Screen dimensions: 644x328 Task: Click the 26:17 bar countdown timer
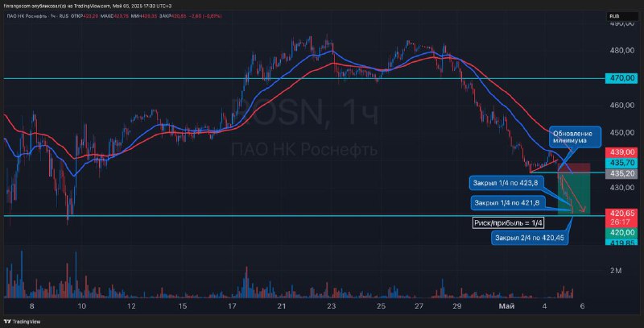coord(621,222)
